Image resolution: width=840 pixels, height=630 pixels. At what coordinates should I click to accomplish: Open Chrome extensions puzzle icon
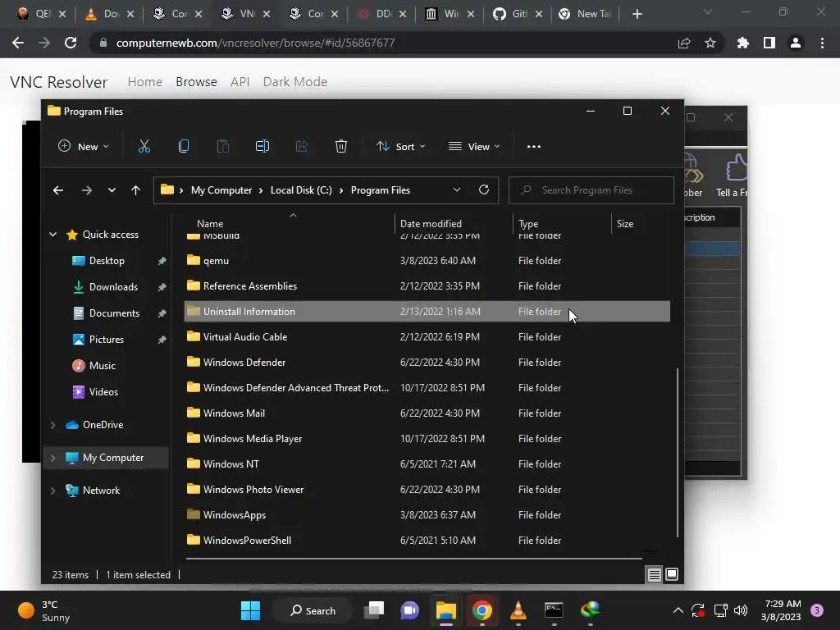tap(743, 43)
